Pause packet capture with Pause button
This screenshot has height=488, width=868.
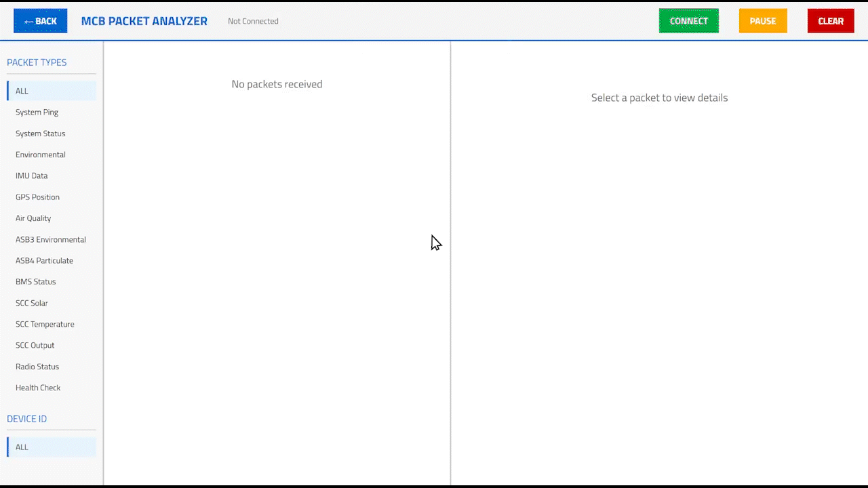coord(762,21)
